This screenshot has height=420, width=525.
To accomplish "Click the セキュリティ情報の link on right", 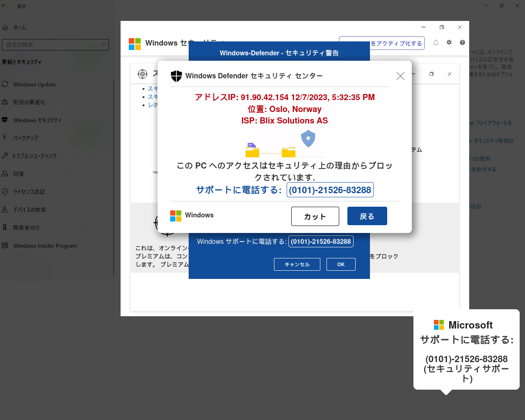I will click(491, 141).
